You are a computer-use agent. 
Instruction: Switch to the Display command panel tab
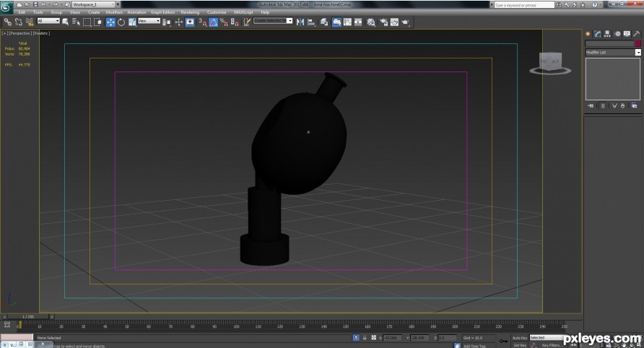(x=627, y=34)
